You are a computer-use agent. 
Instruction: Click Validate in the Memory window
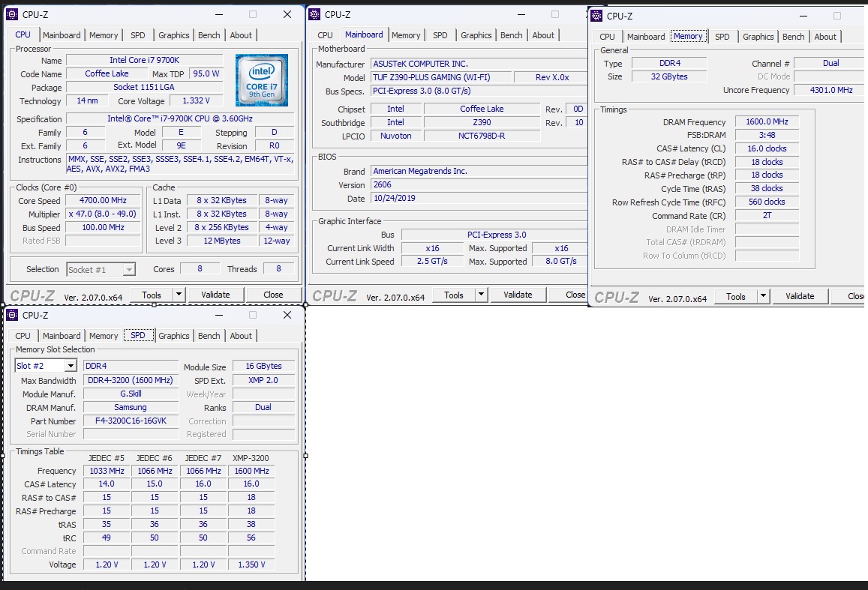(800, 296)
